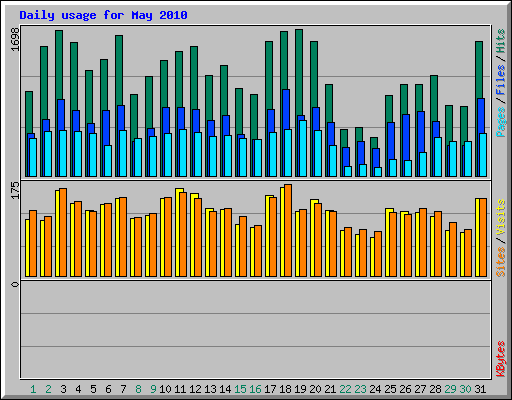The image size is (512, 400).
Task: Select the red "KBytes" legend label
Action: coord(501,359)
